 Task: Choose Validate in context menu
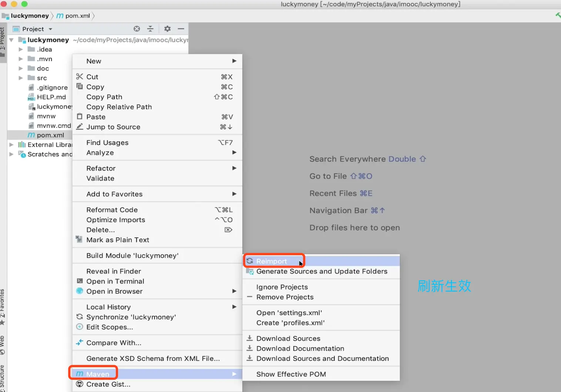point(157,178)
